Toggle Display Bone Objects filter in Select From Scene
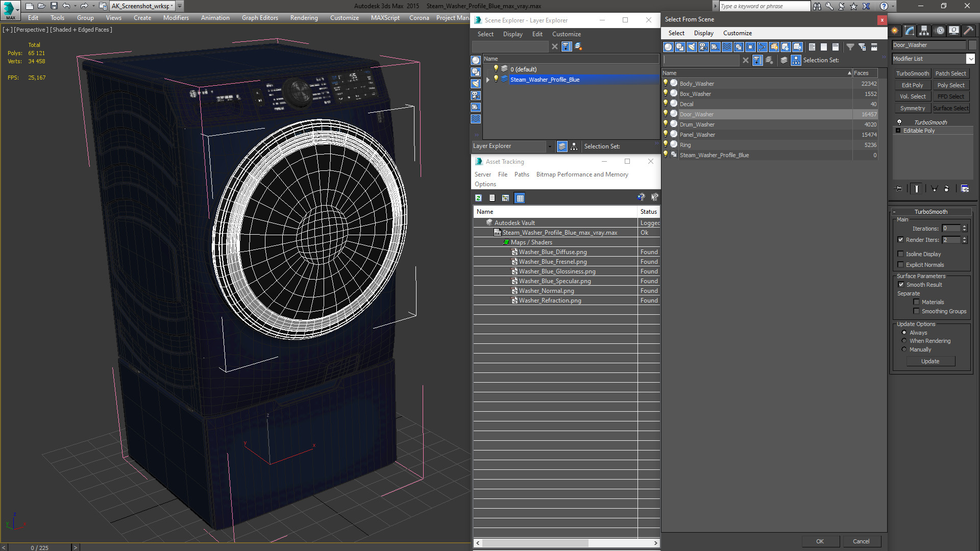980x551 pixels. point(762,47)
